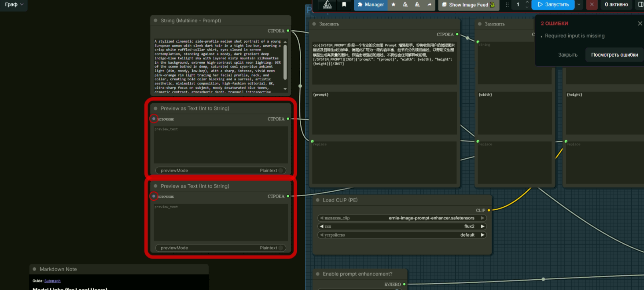Open the Subgraph guide link in Markdown Note
644x290 pixels.
tap(52, 281)
